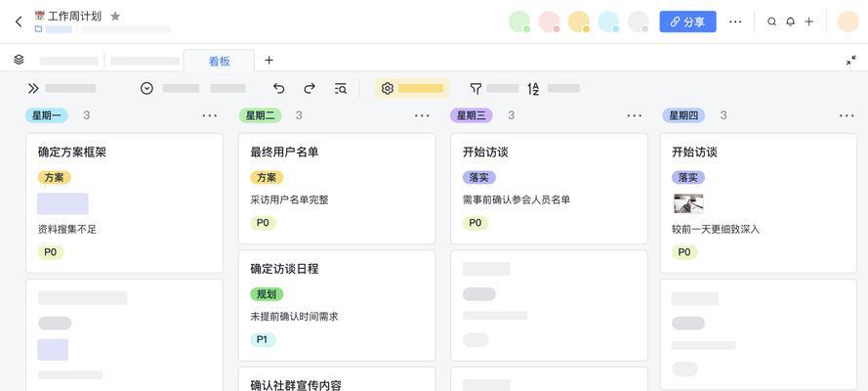This screenshot has width=868, height=391.
Task: Click 落实 tag in 星期四 card
Action: point(688,177)
